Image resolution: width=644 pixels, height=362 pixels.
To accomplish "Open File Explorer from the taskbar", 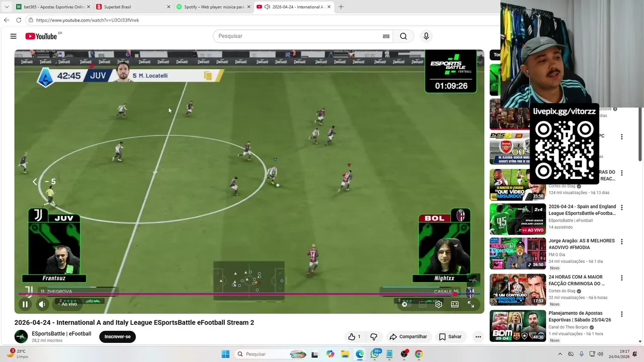I will point(345,354).
